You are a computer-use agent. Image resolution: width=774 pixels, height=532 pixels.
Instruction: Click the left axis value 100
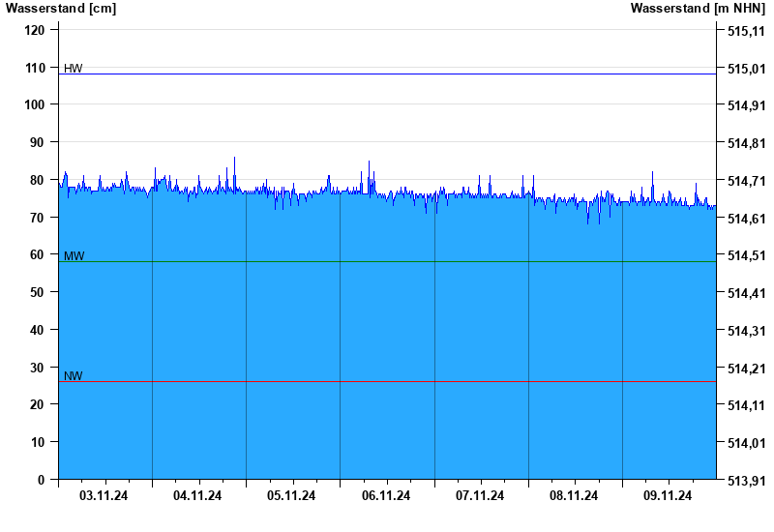tap(35, 104)
